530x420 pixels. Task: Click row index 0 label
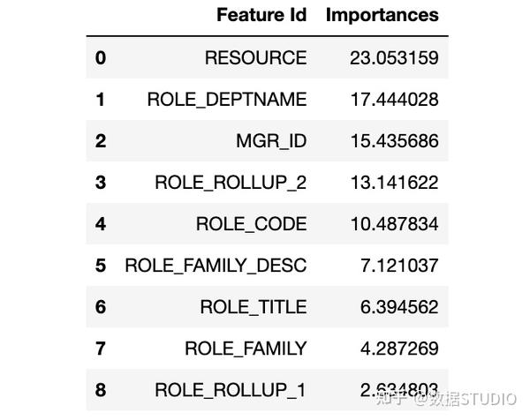click(101, 57)
